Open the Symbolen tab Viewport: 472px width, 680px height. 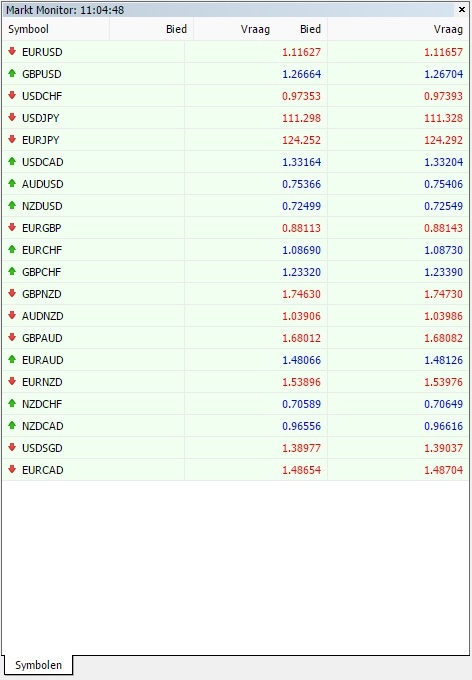(x=38, y=665)
